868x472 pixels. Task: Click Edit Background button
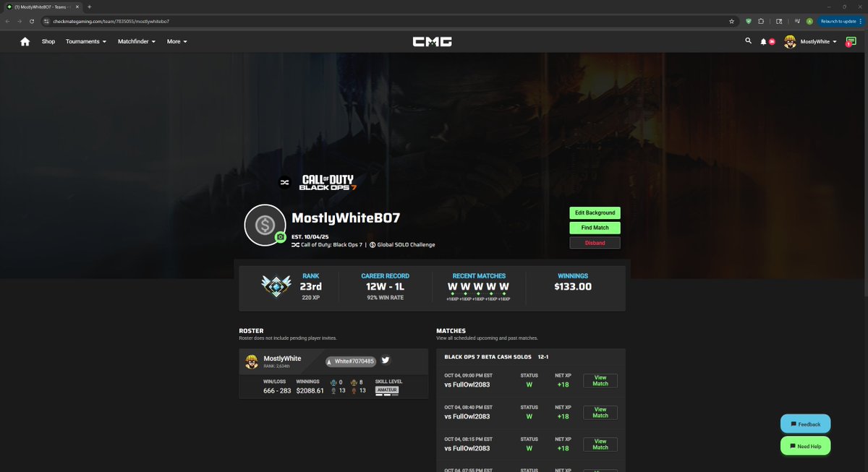tap(595, 213)
